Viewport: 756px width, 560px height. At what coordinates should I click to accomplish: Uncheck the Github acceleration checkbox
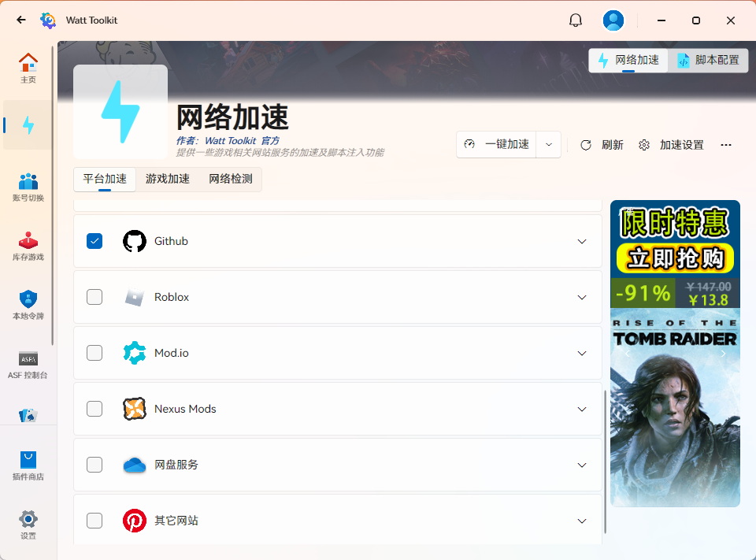click(x=94, y=241)
